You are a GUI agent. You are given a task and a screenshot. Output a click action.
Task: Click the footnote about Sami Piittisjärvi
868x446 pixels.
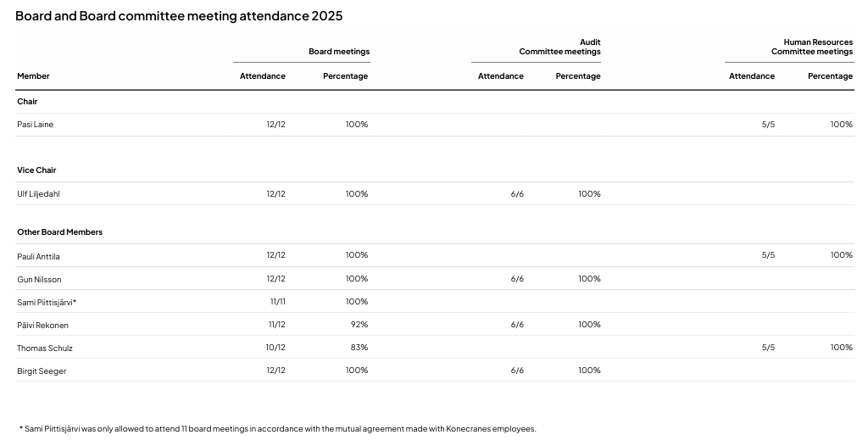277,429
